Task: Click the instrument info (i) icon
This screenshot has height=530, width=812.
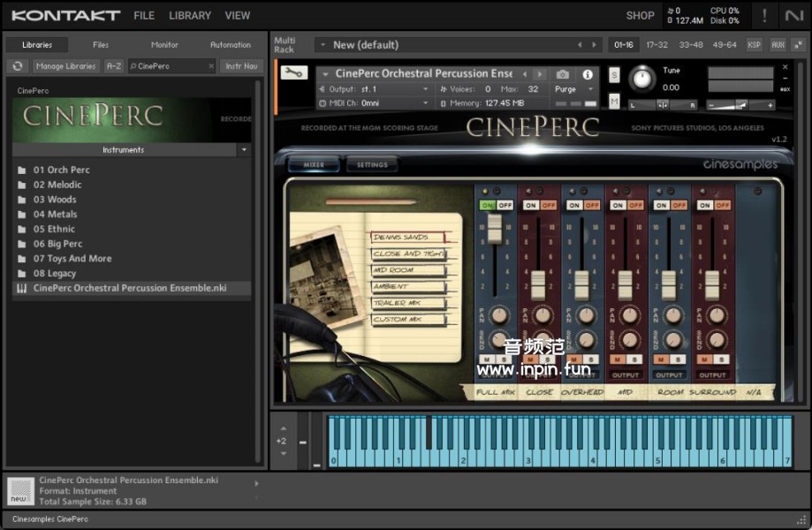Action: click(588, 75)
